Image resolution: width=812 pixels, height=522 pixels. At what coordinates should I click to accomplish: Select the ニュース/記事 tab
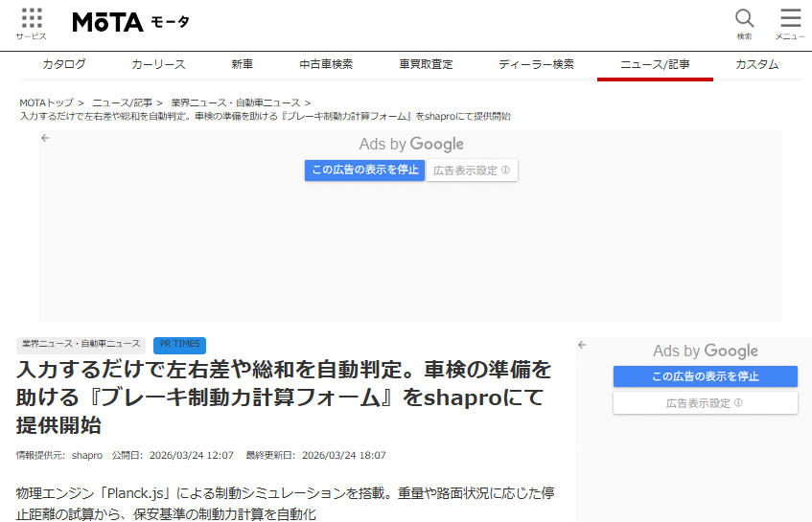(654, 64)
